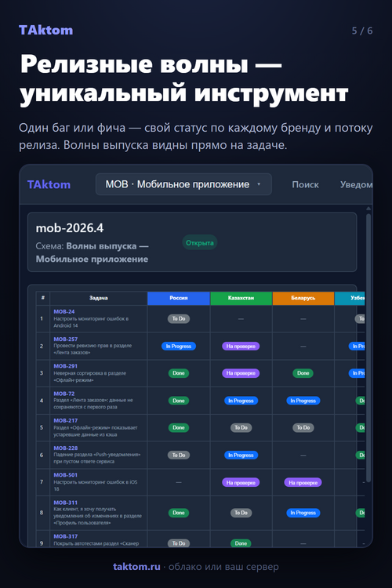This screenshot has width=392, height=588.
Task: Click the scrollbar up arrow
Action: (x=368, y=208)
